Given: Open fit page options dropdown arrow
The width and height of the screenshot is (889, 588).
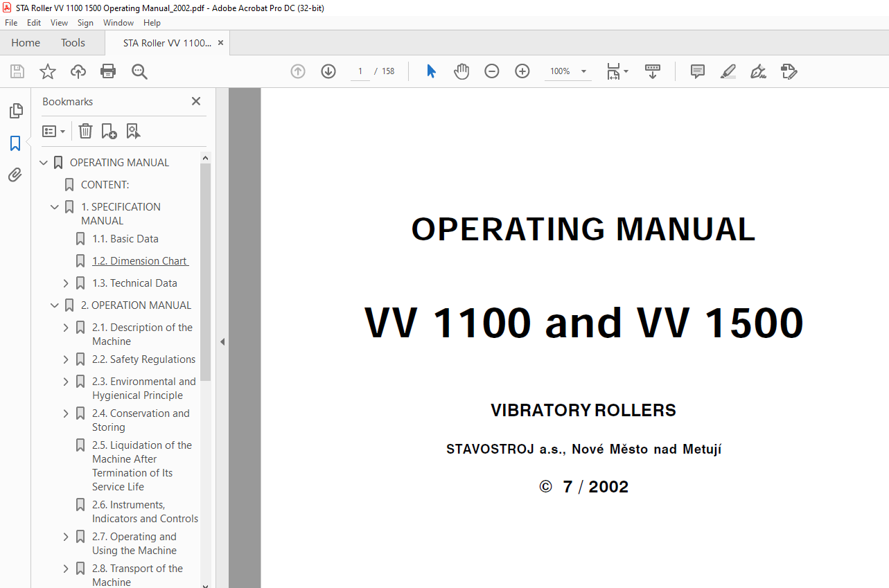Looking at the screenshot, I should [626, 71].
